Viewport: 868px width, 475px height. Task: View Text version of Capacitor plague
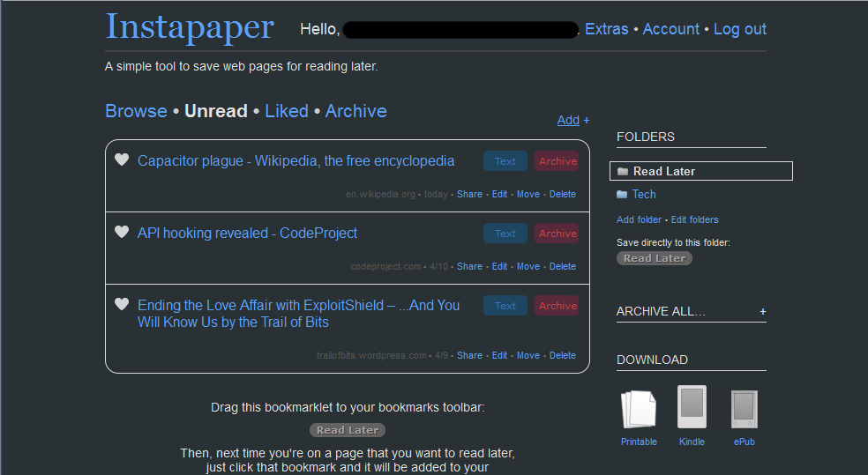point(505,161)
